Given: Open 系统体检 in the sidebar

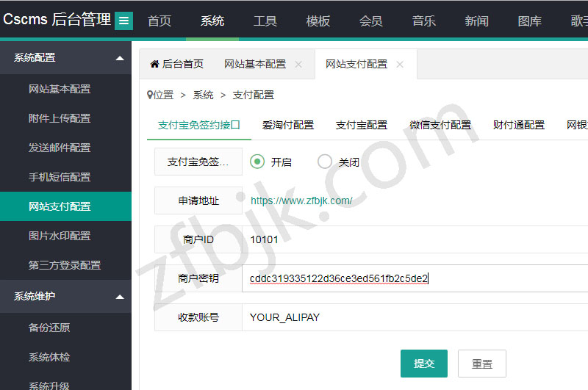Looking at the screenshot, I should point(65,357).
